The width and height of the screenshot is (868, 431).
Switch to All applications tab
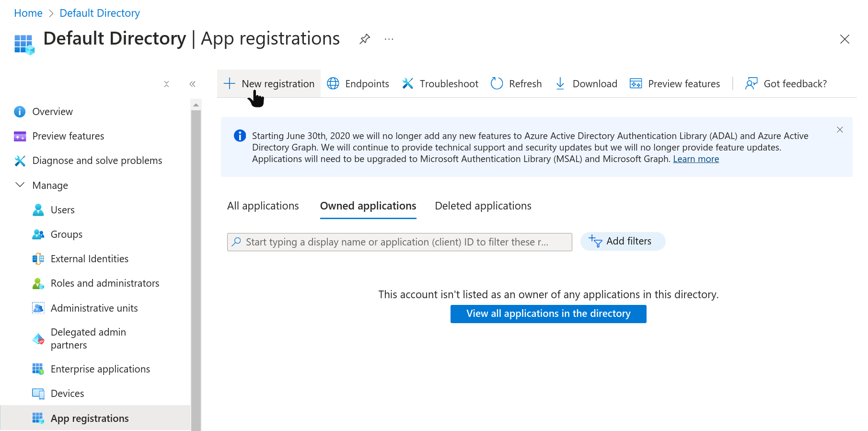(263, 206)
